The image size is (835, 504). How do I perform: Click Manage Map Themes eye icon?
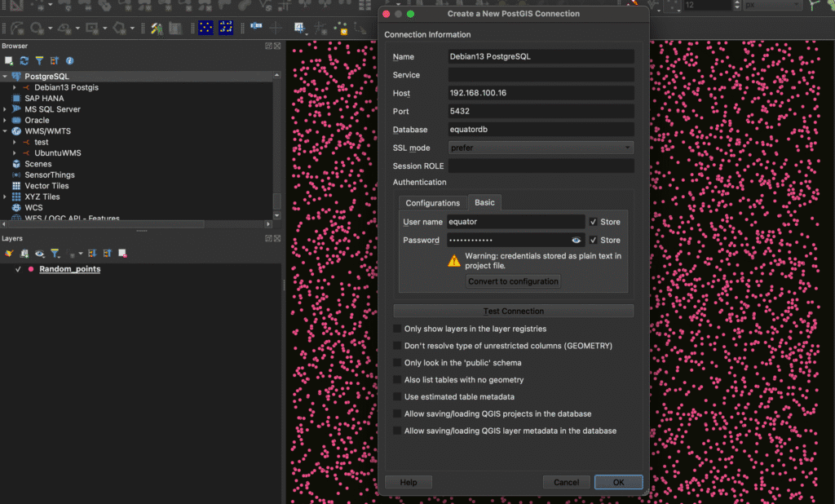39,254
